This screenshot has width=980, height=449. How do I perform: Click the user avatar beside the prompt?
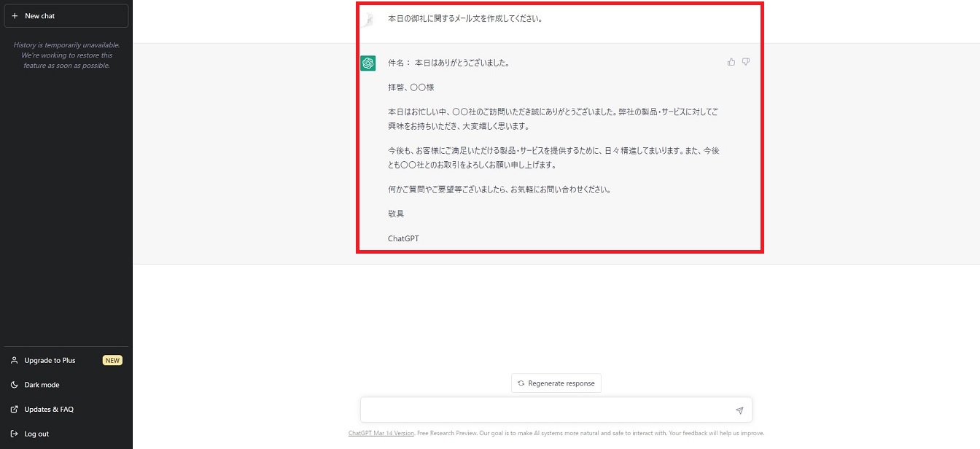[369, 19]
